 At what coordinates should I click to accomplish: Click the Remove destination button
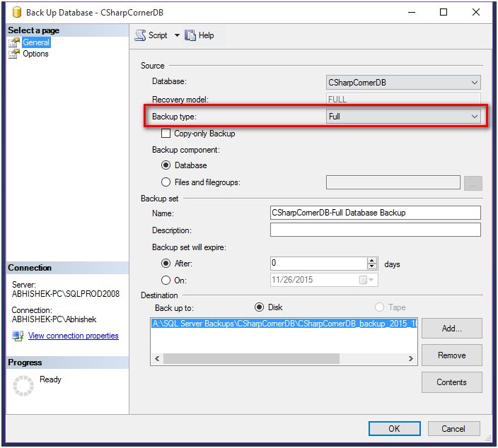click(x=451, y=355)
